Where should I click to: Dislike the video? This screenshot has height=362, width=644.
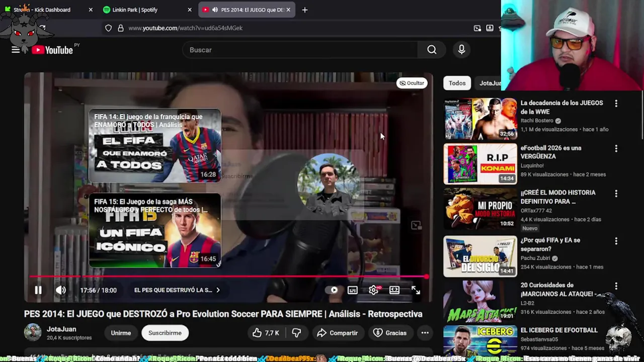pyautogui.click(x=296, y=333)
